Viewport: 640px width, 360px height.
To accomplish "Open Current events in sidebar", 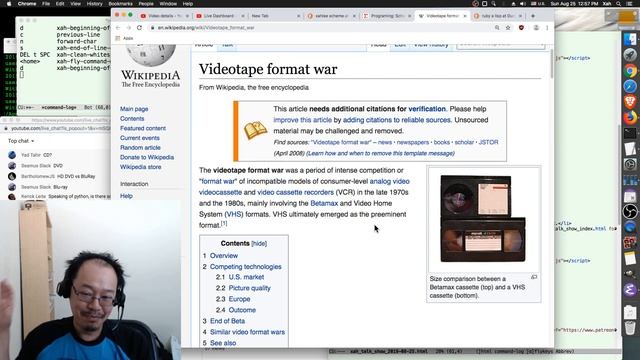I will click(140, 138).
